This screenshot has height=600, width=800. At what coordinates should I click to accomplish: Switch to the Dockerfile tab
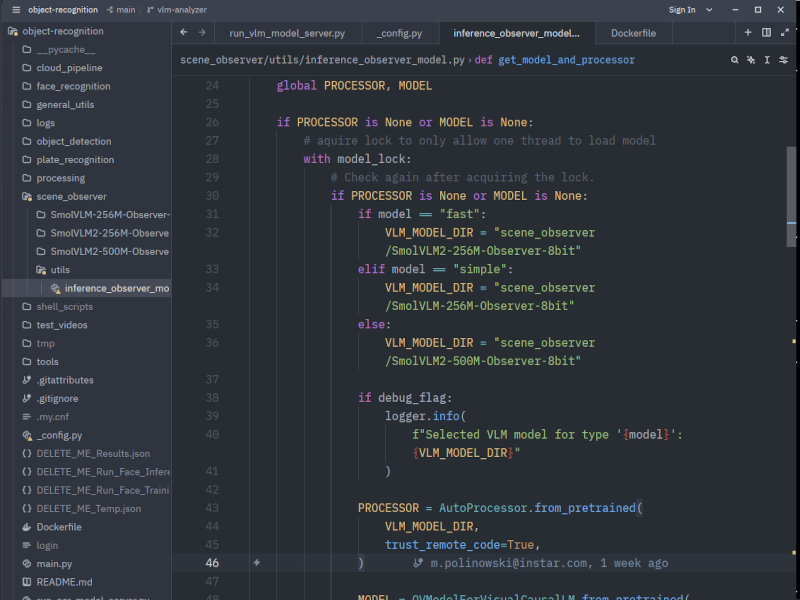point(634,33)
